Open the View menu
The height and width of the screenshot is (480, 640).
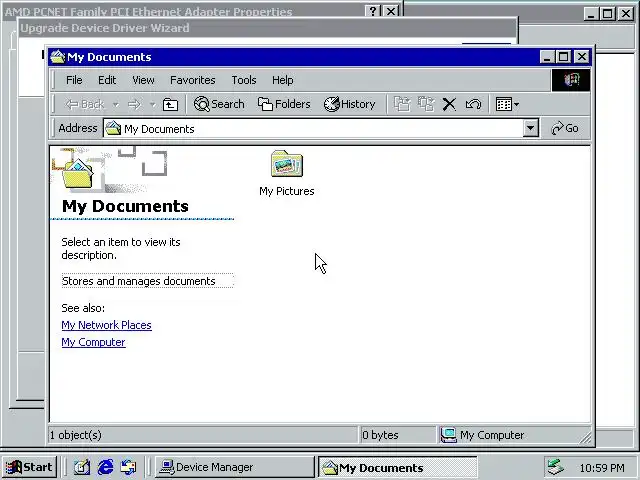click(x=143, y=80)
